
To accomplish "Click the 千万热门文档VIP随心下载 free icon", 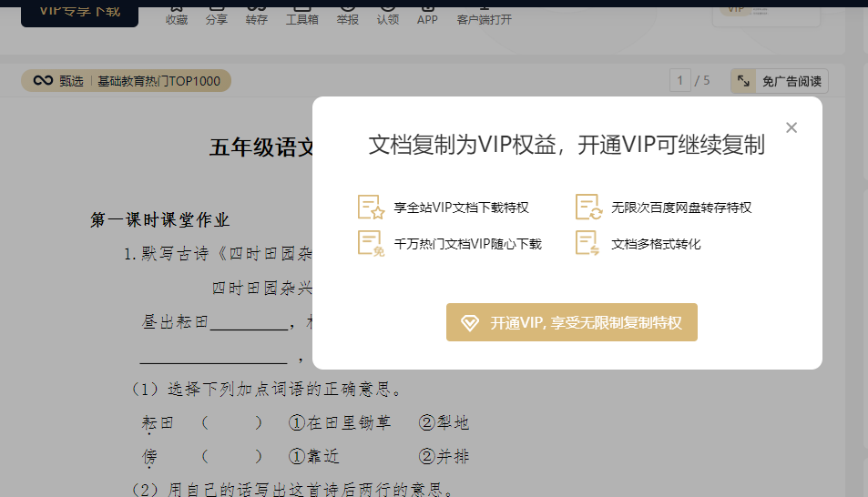I will (371, 244).
